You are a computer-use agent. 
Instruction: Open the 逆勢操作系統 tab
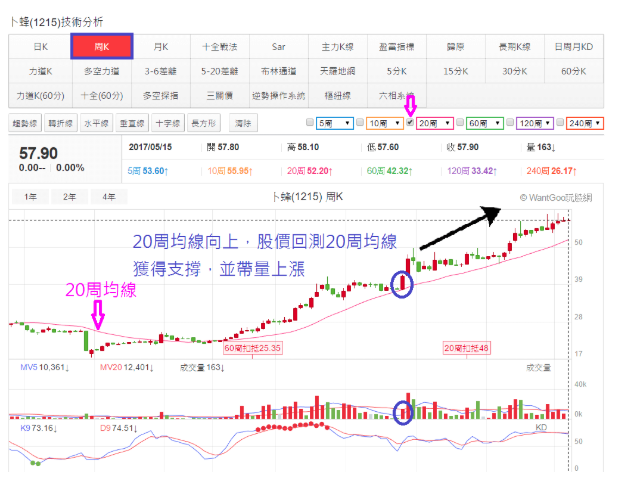[279, 96]
